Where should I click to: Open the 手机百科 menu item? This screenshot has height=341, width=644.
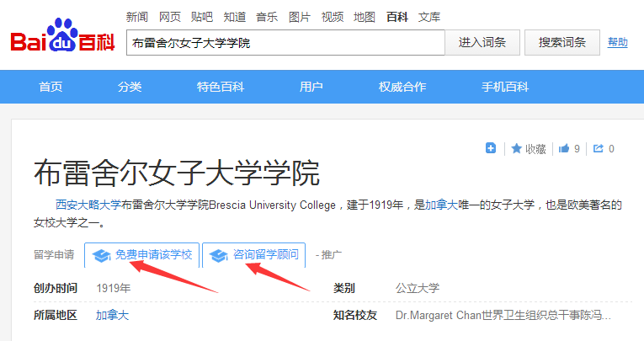point(505,87)
